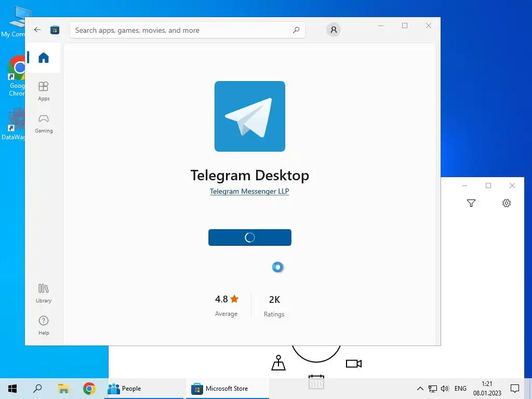Click the network icon in system tray

[x=432, y=389]
